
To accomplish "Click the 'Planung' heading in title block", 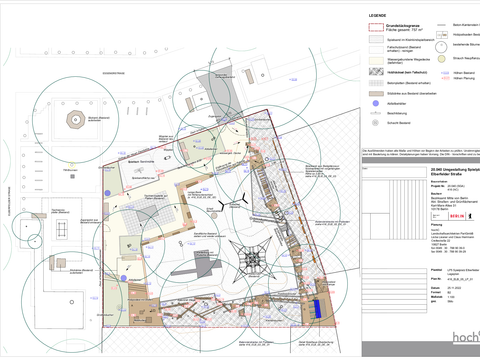I will click(x=436, y=225).
